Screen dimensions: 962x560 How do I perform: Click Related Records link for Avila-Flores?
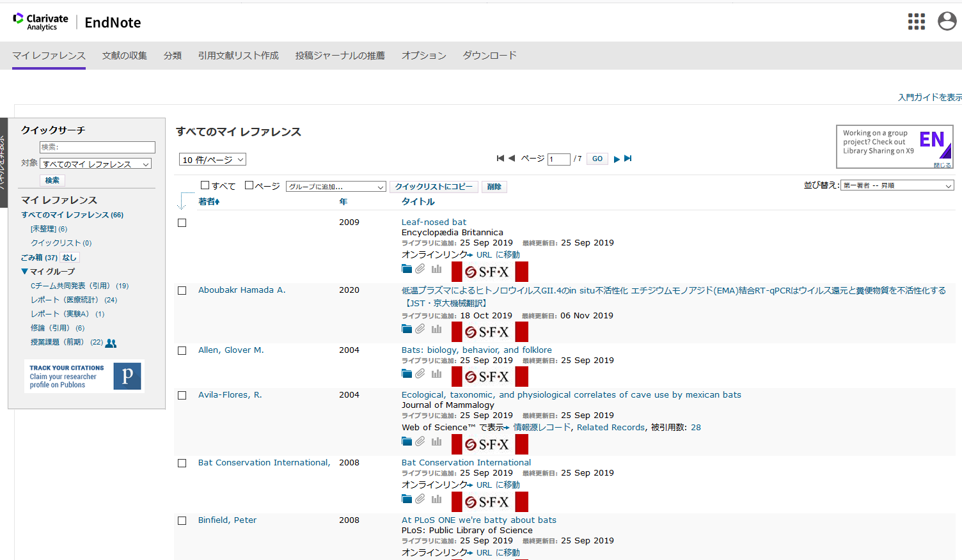611,427
